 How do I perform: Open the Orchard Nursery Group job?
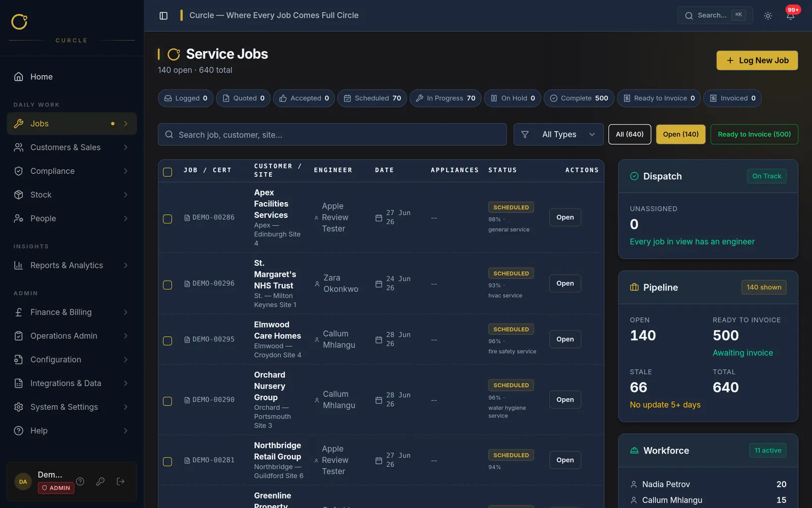[x=565, y=400]
